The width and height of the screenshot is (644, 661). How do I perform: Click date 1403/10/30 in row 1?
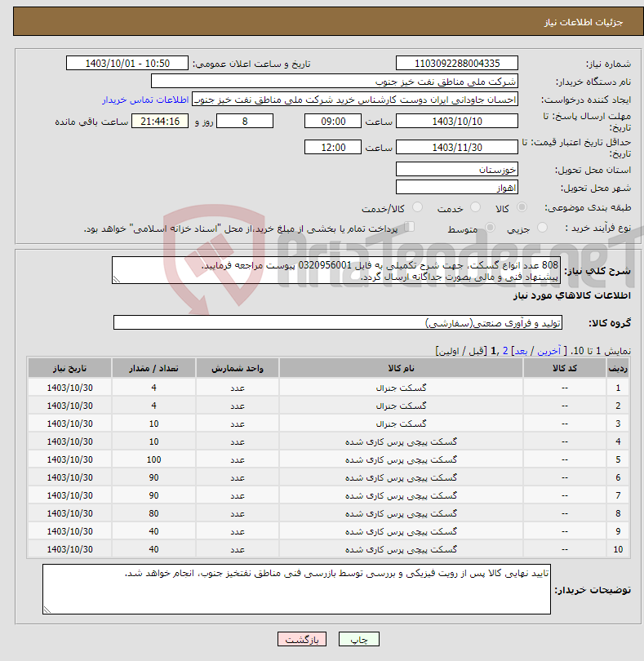(x=69, y=388)
